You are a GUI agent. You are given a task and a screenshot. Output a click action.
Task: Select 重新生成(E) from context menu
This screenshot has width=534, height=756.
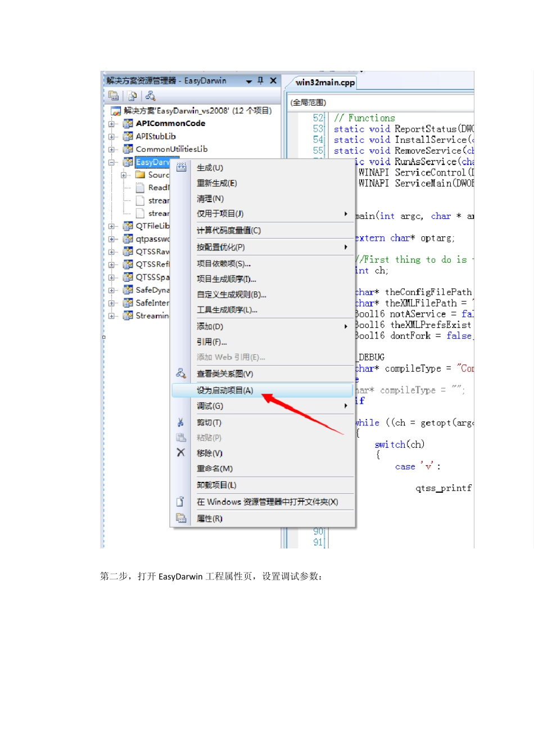(263, 183)
